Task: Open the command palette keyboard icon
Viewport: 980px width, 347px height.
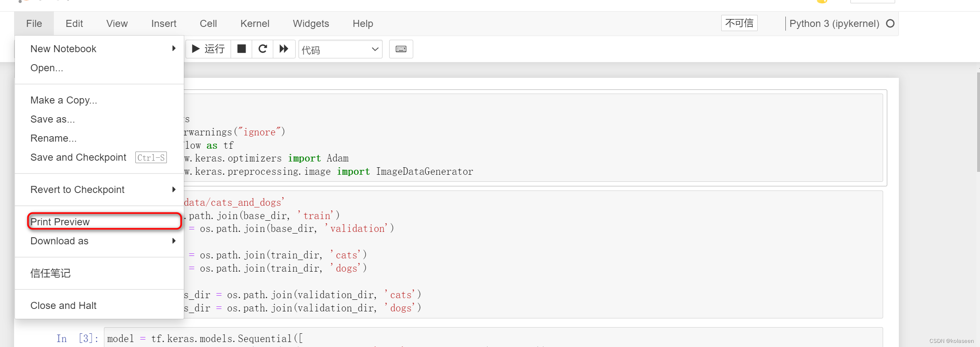Action: coord(401,49)
